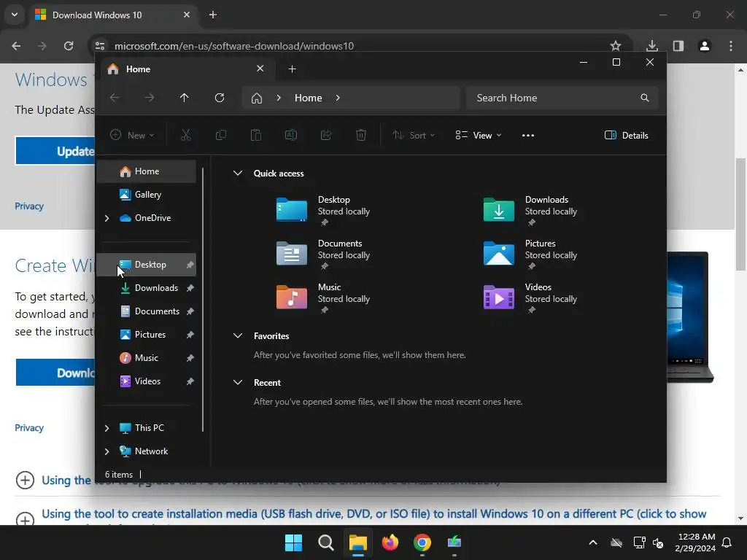Click the Home tab in File Explorer
Viewport: 747px width, 560px height.
click(x=186, y=69)
